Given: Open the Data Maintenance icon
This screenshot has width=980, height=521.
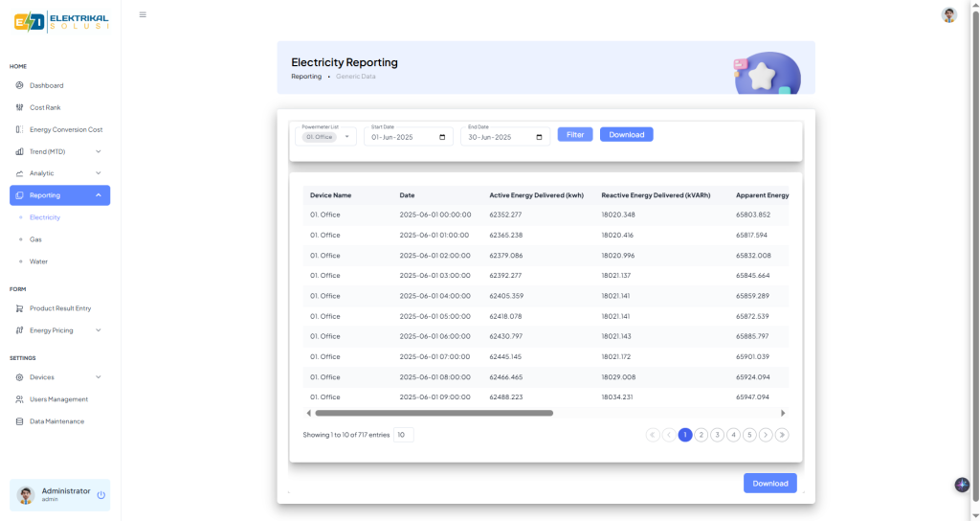Looking at the screenshot, I should click(19, 421).
